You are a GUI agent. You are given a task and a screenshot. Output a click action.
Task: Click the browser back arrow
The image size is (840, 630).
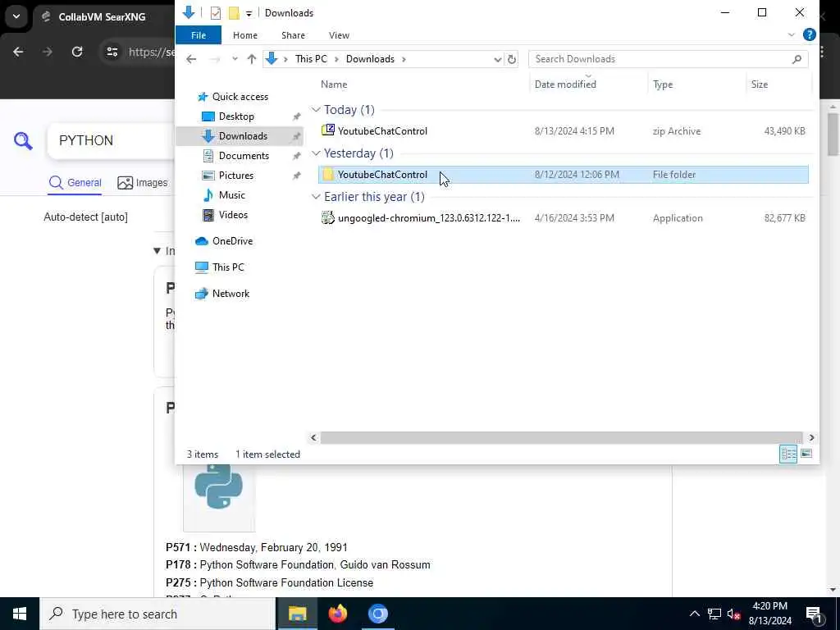18,52
